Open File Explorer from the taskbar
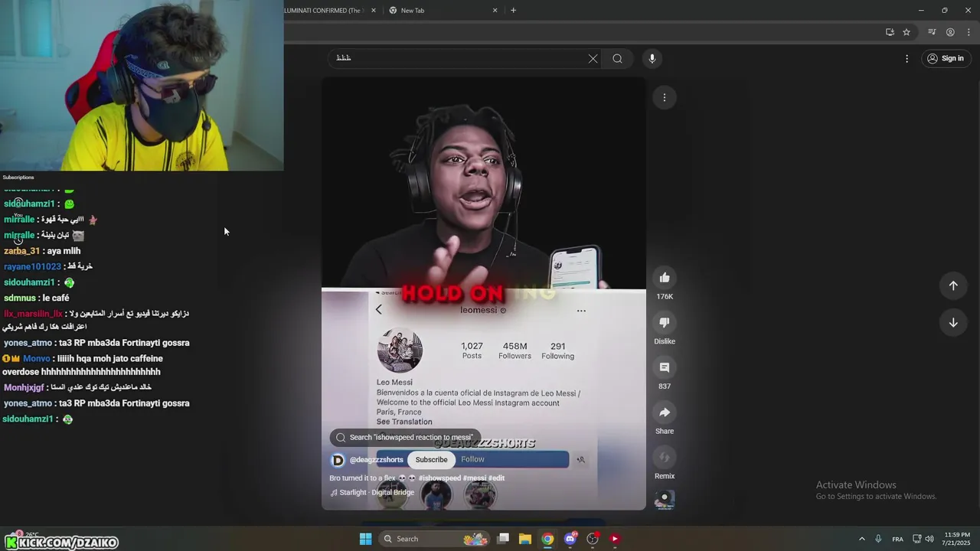Image resolution: width=980 pixels, height=551 pixels. point(525,539)
